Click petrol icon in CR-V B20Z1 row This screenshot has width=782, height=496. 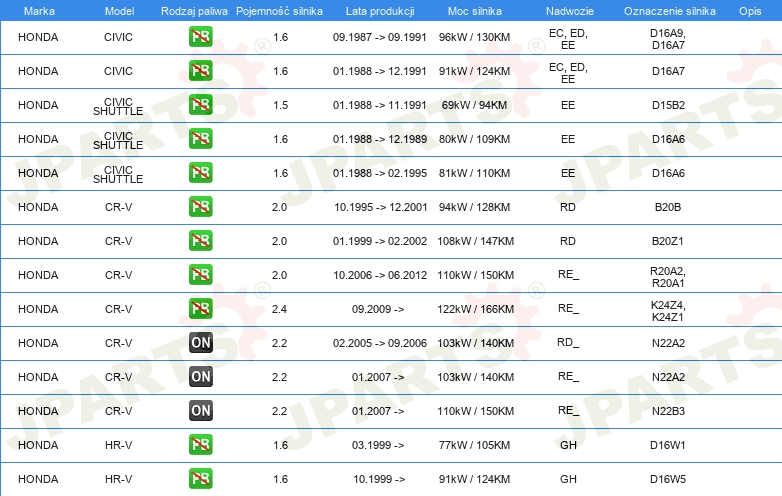[x=200, y=240]
